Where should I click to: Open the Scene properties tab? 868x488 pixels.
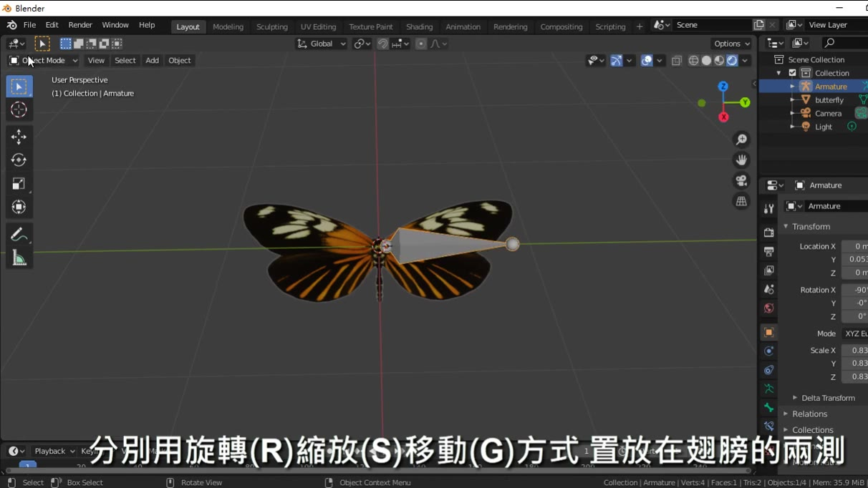(x=768, y=290)
